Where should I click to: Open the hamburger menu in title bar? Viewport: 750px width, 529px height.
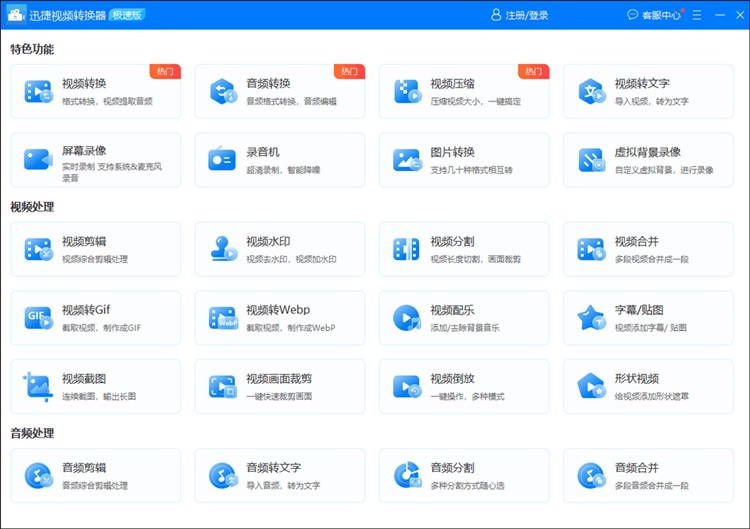pyautogui.click(x=696, y=15)
